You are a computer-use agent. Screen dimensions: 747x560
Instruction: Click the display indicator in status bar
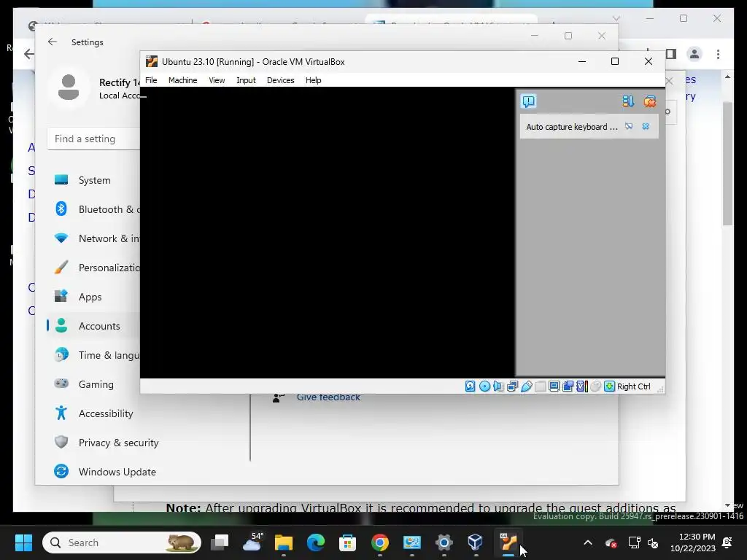[x=554, y=386]
